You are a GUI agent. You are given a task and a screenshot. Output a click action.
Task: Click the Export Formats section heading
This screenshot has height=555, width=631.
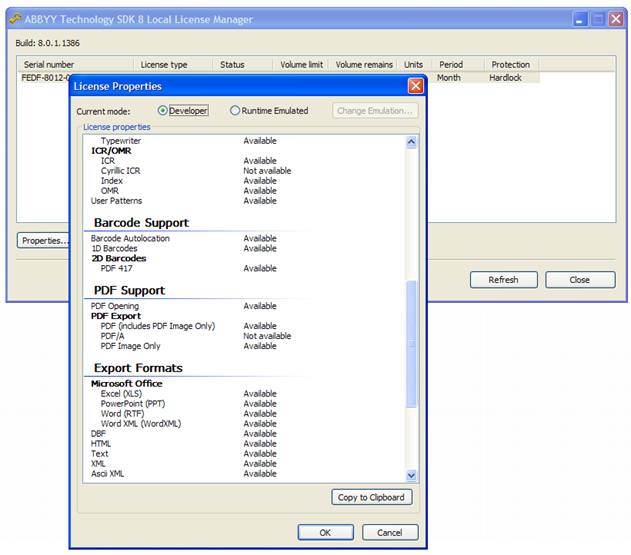[x=138, y=368]
